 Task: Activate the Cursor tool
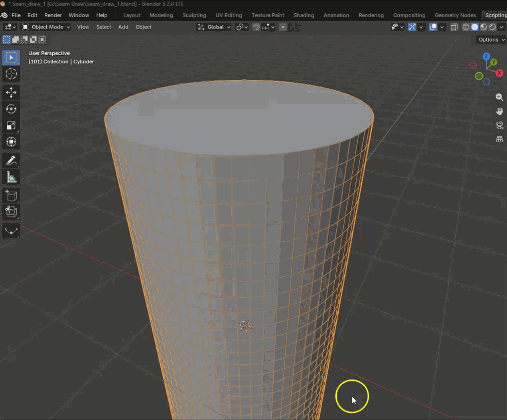[11, 74]
